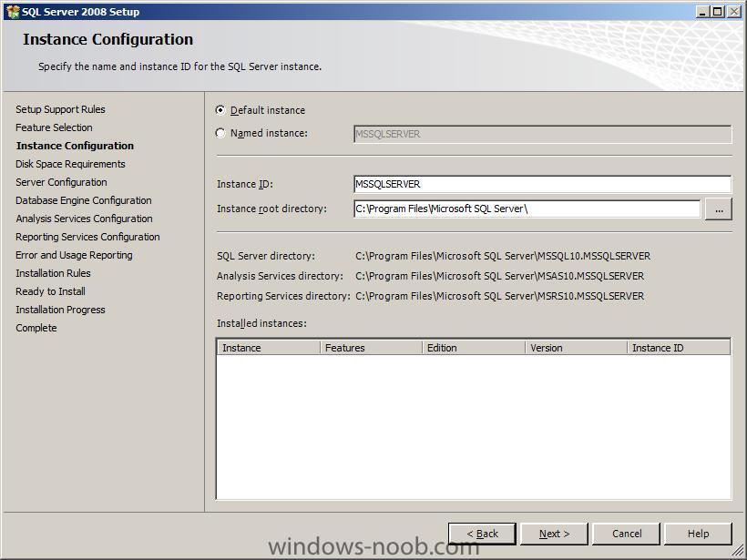Click Installation Rules step
Viewport: 747px width, 560px height.
[x=54, y=273]
